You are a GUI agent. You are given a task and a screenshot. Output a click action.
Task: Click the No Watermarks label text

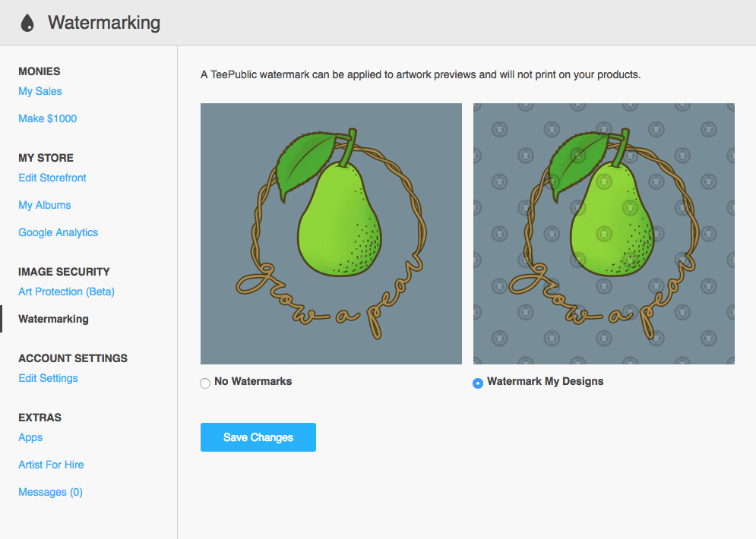pyautogui.click(x=253, y=381)
